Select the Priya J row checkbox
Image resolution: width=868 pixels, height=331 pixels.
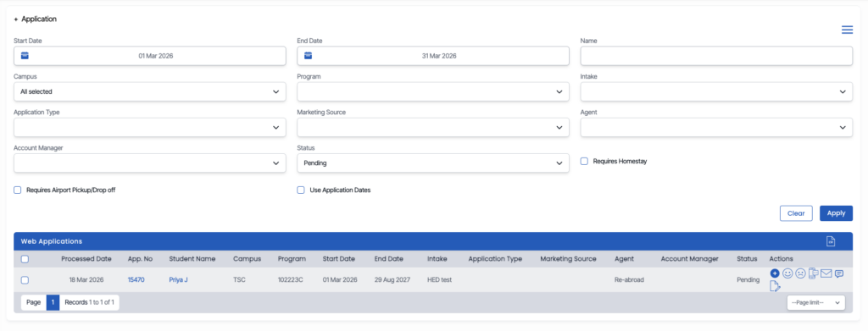(x=25, y=280)
